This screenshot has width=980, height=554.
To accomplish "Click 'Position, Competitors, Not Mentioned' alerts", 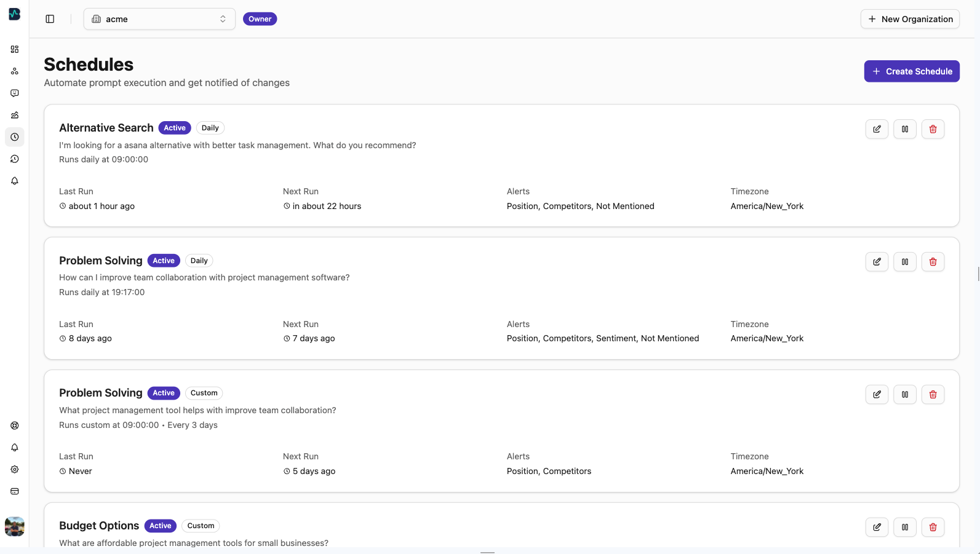I will click(581, 206).
